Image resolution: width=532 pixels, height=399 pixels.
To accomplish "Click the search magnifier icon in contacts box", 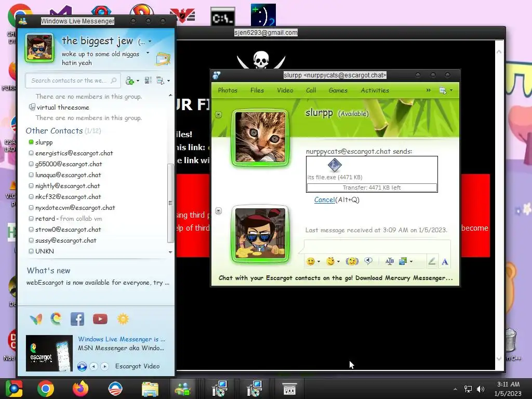I will (114, 81).
